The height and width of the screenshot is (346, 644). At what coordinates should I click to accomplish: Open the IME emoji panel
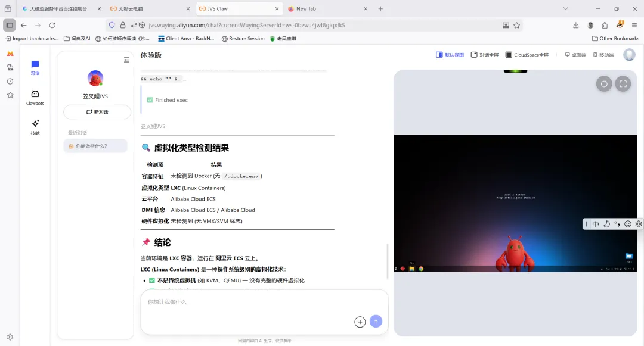pos(627,224)
